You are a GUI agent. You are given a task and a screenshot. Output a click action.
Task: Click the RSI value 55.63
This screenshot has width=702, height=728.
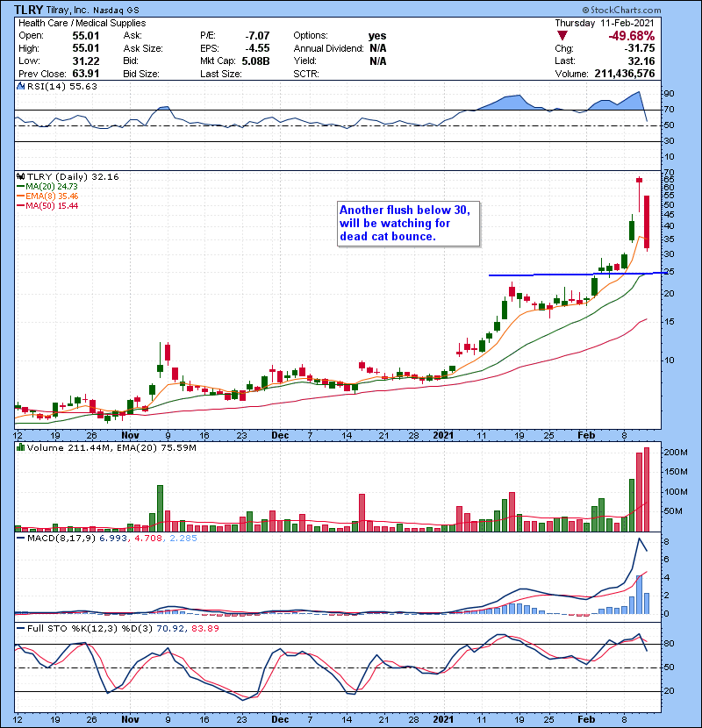pyautogui.click(x=82, y=86)
